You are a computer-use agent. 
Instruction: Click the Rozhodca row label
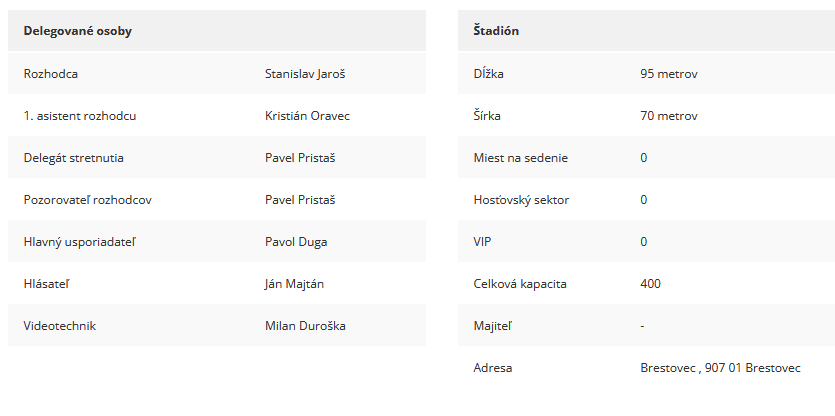coord(51,74)
